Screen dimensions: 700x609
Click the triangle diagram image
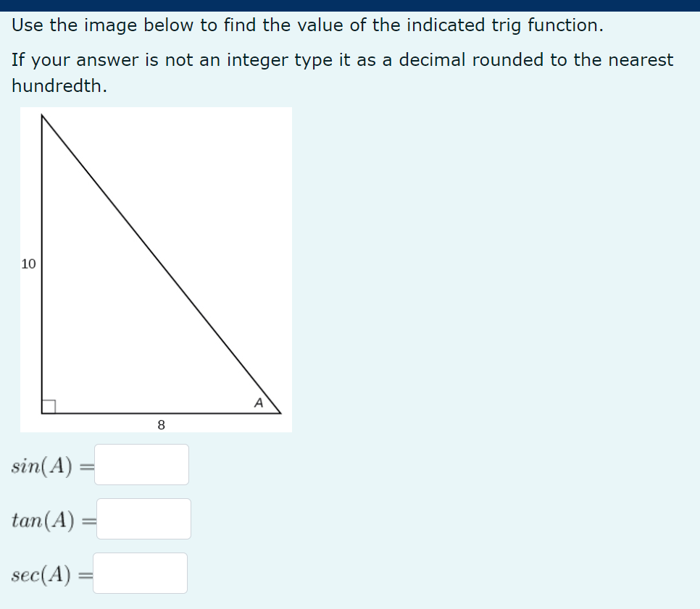pyautogui.click(x=156, y=268)
